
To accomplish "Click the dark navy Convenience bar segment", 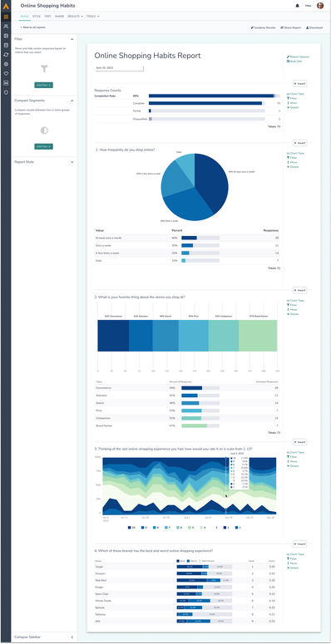I will tap(113, 336).
